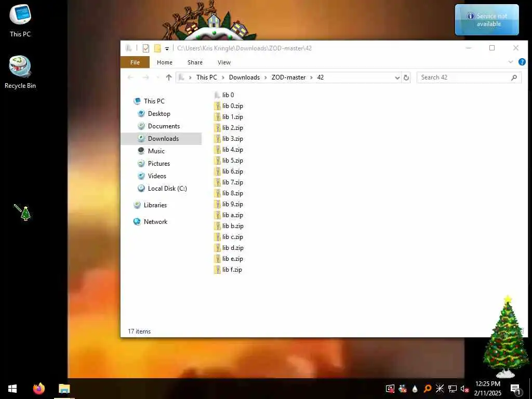Select file named lib f.zip
532x399 pixels.
tap(228, 270)
